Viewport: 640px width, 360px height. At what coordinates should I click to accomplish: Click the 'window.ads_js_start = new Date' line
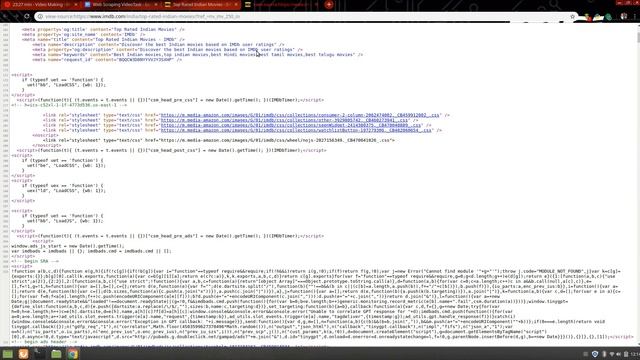(x=68, y=246)
